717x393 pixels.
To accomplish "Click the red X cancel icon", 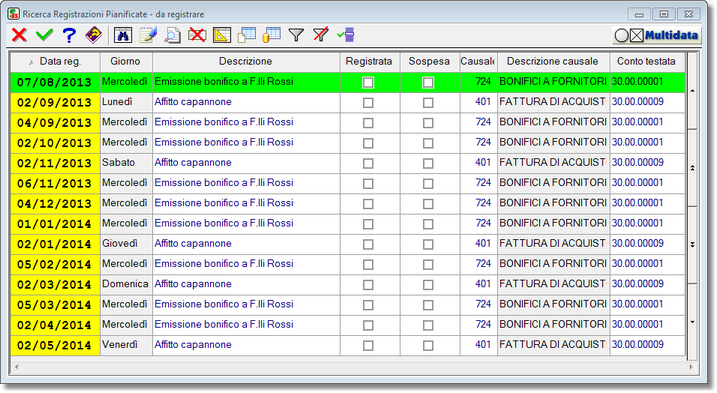I will click(x=19, y=35).
